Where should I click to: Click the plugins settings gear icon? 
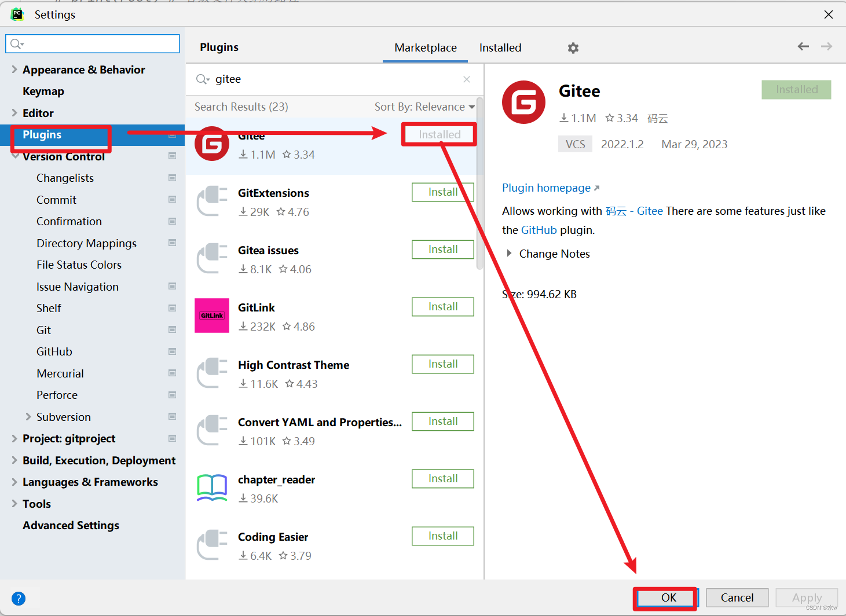click(573, 48)
